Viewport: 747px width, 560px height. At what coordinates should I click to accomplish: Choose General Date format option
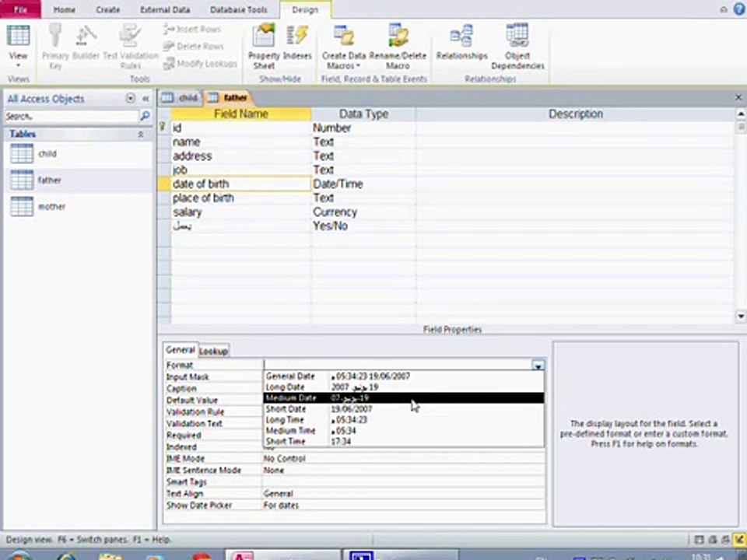click(x=404, y=376)
